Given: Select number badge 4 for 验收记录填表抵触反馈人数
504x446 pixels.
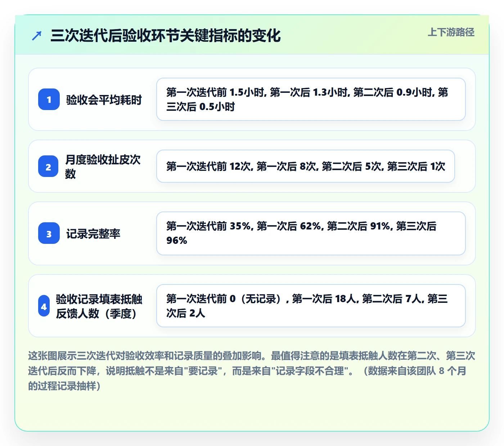Looking at the screenshot, I should coord(44,306).
